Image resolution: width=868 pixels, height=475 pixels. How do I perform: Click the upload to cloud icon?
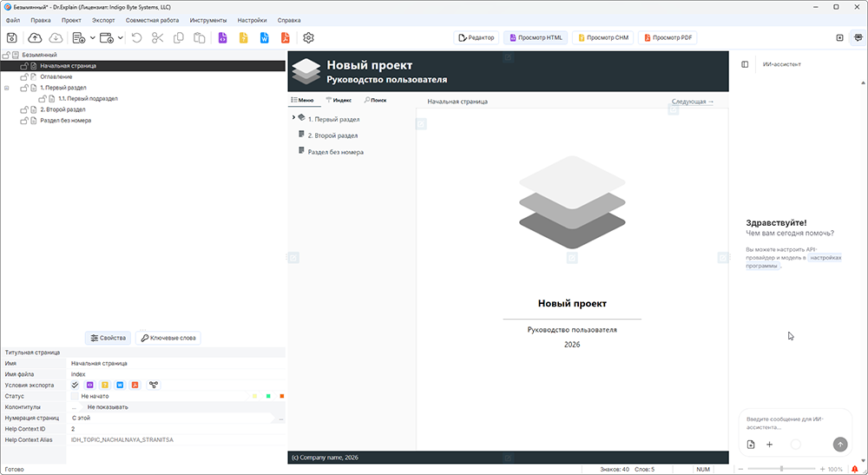[35, 37]
